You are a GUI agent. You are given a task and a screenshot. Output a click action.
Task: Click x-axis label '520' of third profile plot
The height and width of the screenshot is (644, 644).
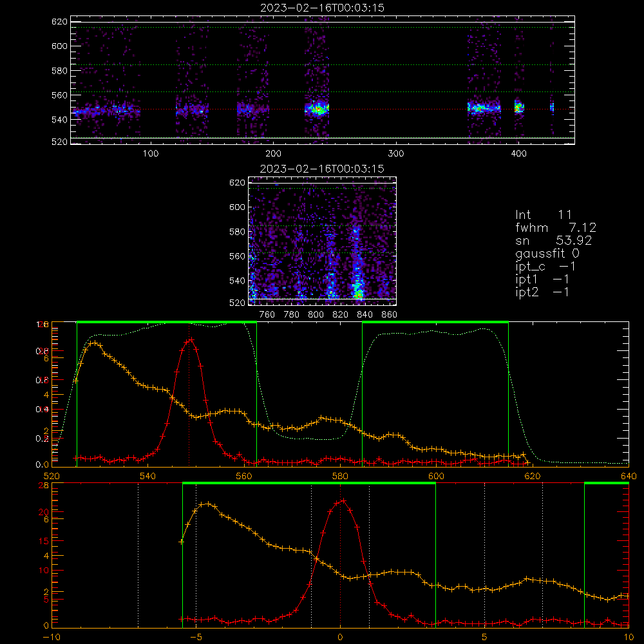(52, 476)
